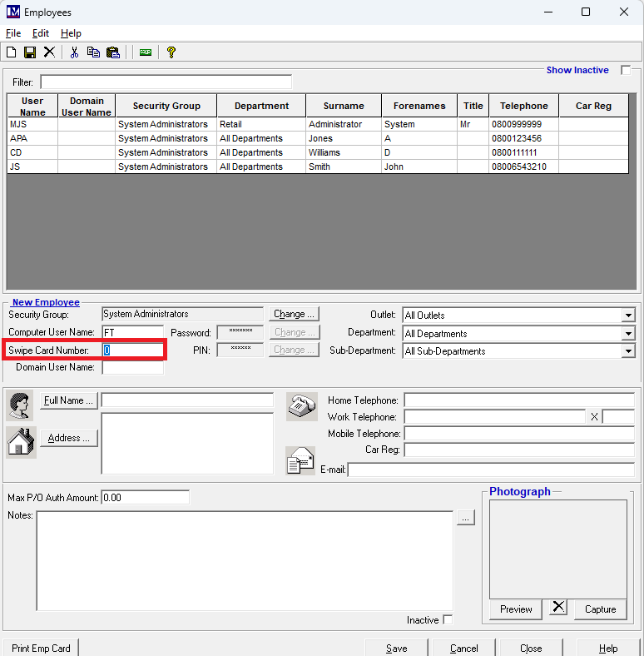Viewport: 644px width, 656px height.
Task: Click the telephone icon beside Home Telephone
Action: point(301,406)
